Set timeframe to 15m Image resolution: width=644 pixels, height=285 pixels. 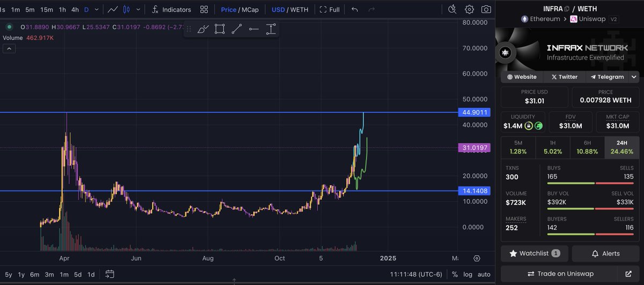[47, 10]
